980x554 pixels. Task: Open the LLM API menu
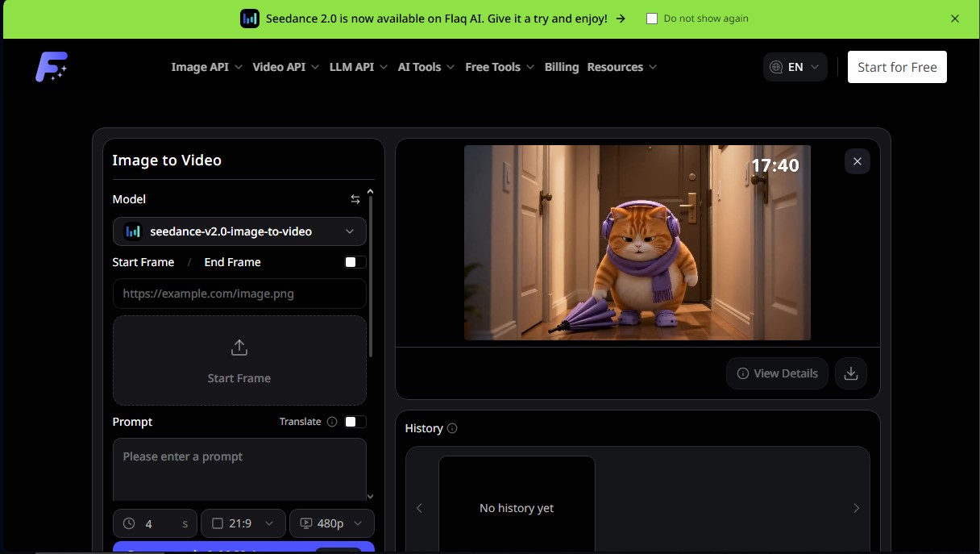359,67
